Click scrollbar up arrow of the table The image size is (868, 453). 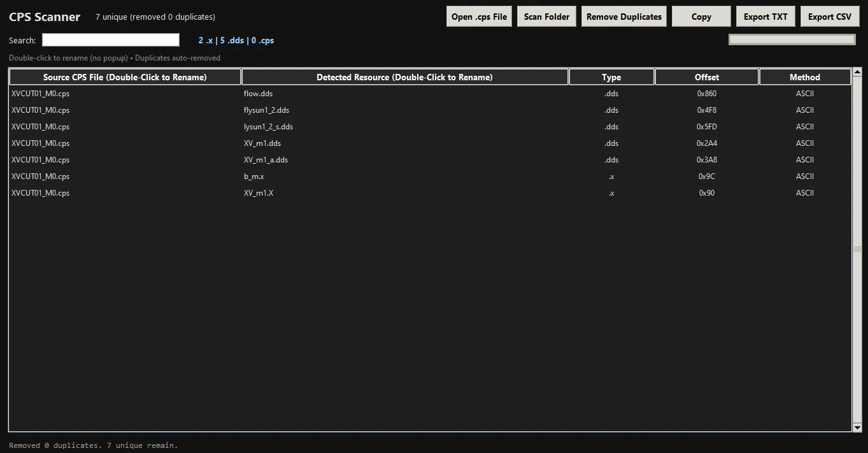point(857,71)
